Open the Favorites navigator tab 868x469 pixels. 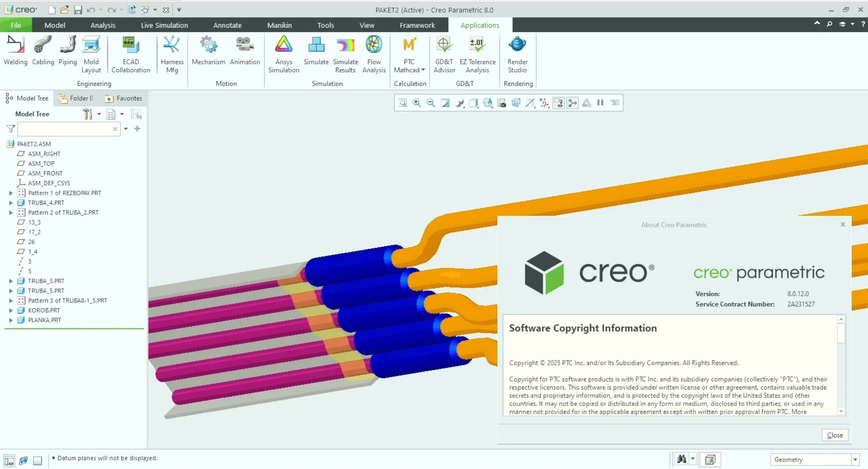point(124,98)
